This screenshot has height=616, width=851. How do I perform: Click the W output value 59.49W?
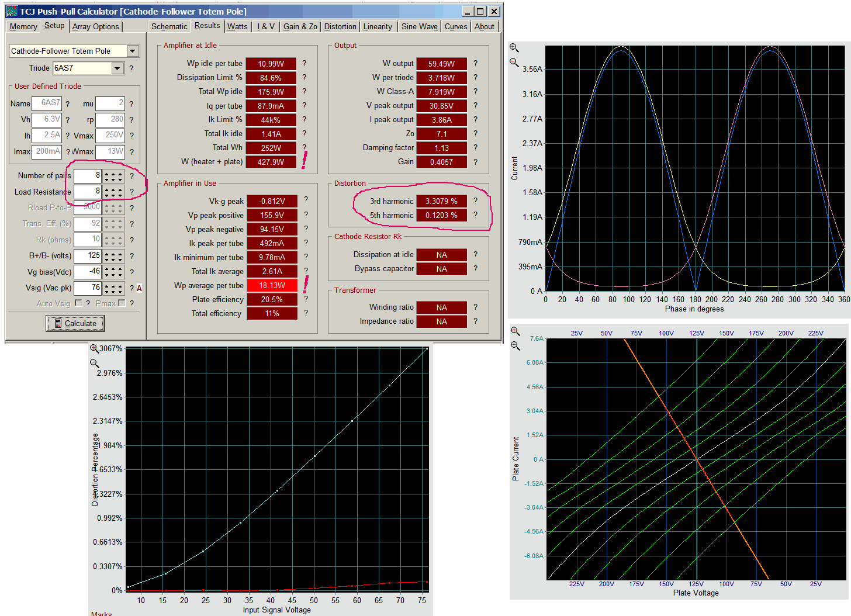(442, 64)
